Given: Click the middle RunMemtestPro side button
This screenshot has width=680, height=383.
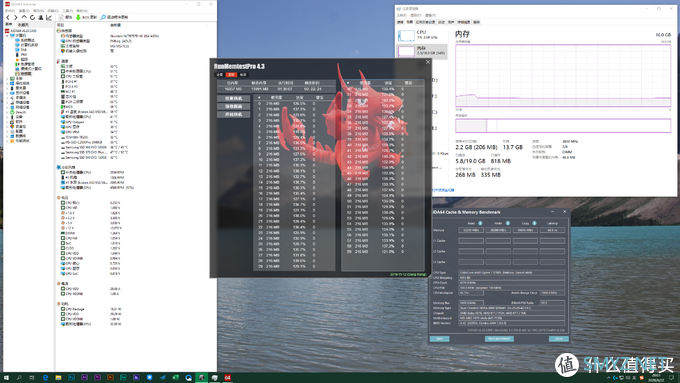Looking at the screenshot, I should click(233, 106).
